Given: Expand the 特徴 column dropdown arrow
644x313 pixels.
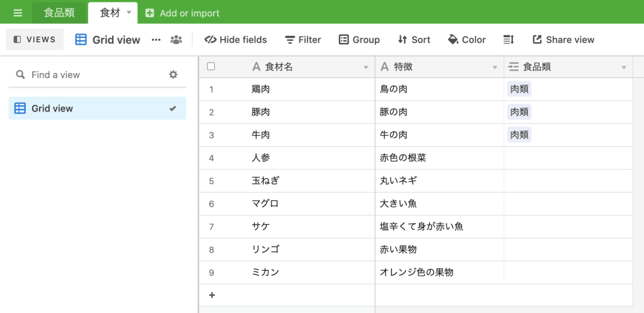Looking at the screenshot, I should pyautogui.click(x=495, y=67).
